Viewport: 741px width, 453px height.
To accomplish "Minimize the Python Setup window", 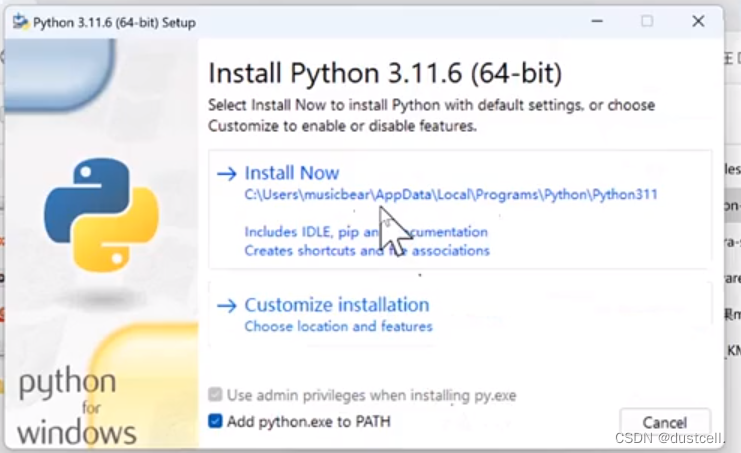I will (x=597, y=21).
